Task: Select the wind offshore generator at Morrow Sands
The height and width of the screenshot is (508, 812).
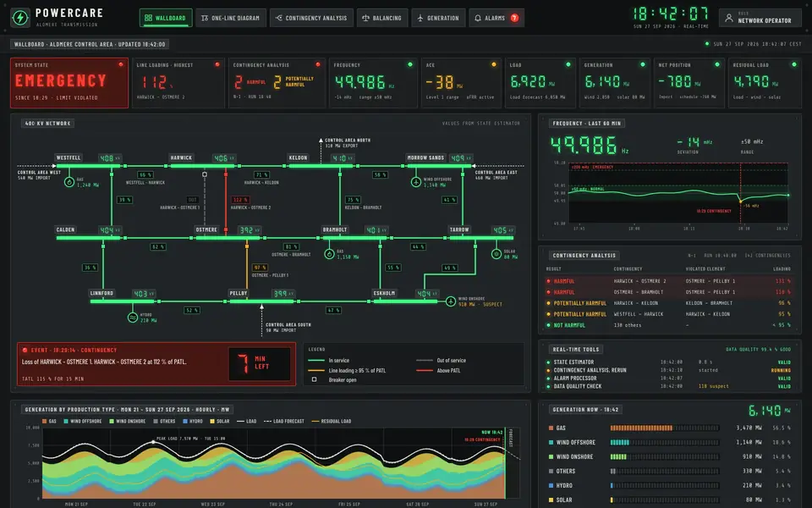Action: point(416,182)
